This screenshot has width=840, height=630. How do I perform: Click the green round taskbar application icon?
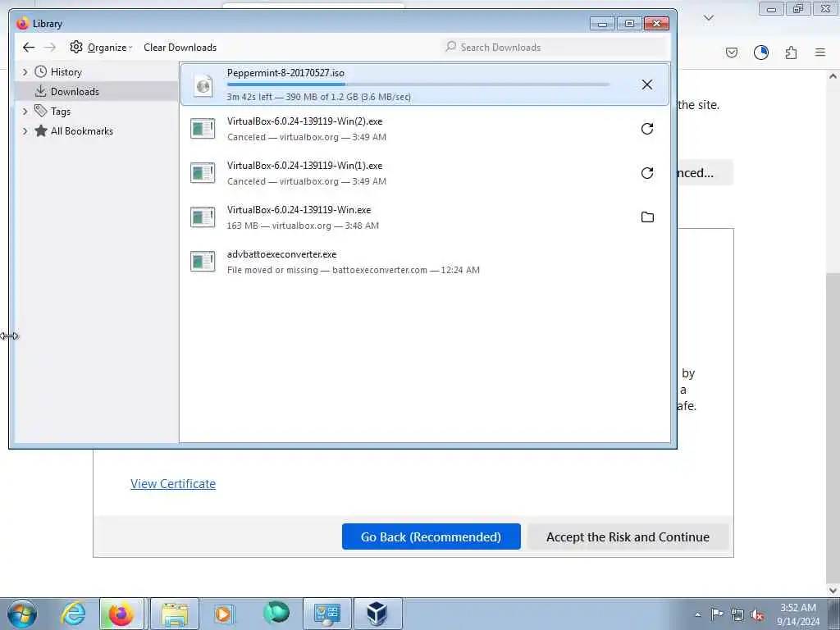pos(276,613)
